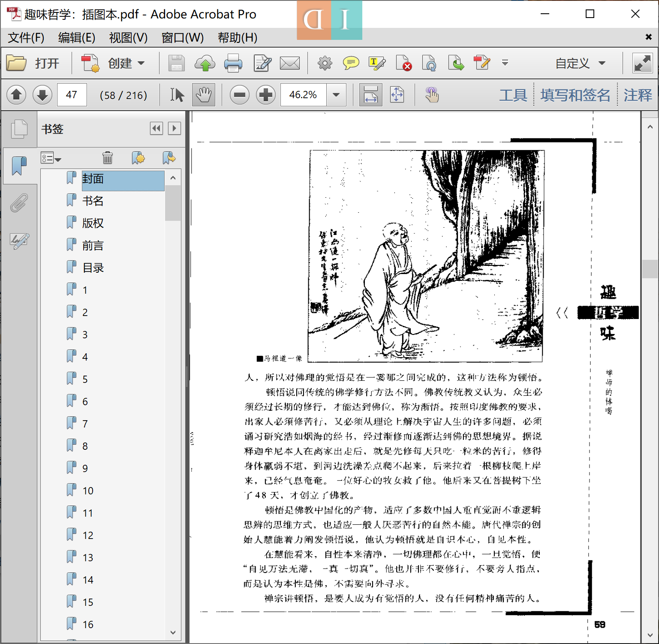This screenshot has width=659, height=644.
Task: Click the bookmark list scroll up arrow
Action: coord(173,178)
